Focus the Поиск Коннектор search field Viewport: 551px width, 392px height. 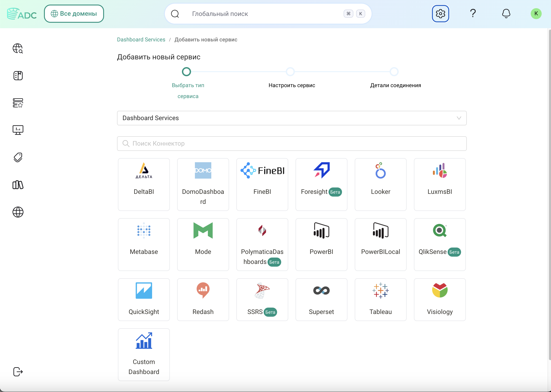click(x=292, y=144)
